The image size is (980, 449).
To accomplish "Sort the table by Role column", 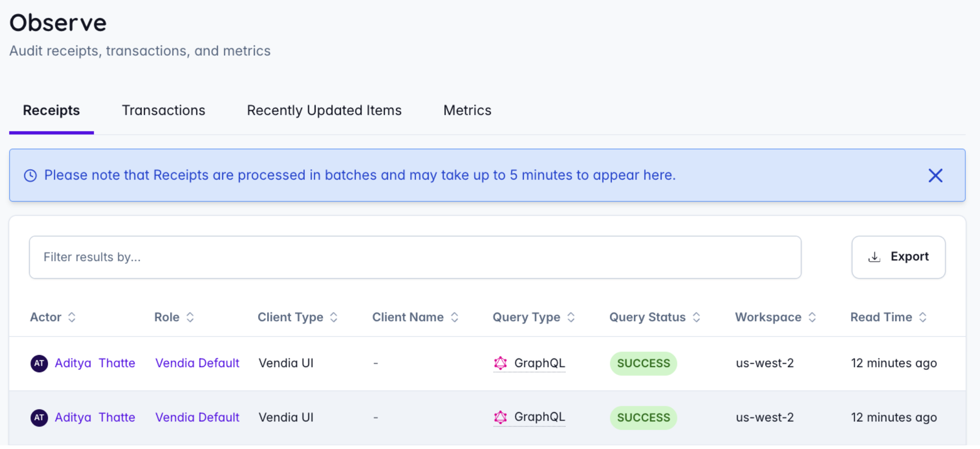I will [x=190, y=317].
